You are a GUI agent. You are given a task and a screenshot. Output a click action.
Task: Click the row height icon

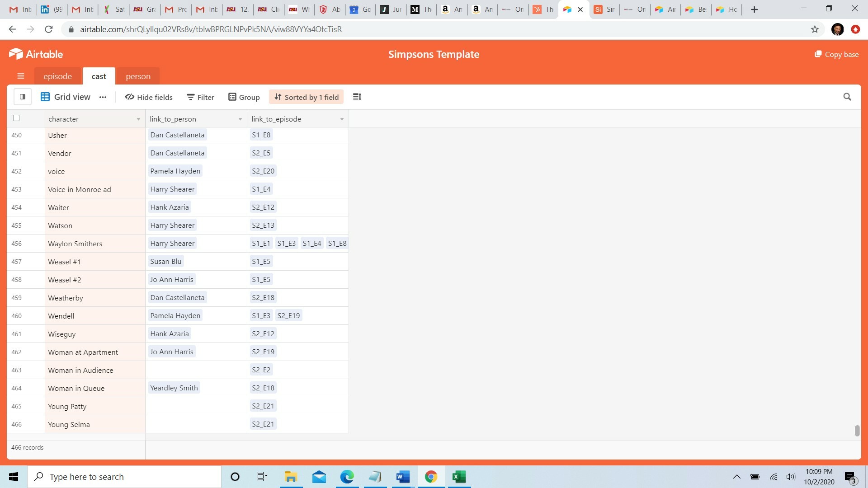[x=357, y=97]
